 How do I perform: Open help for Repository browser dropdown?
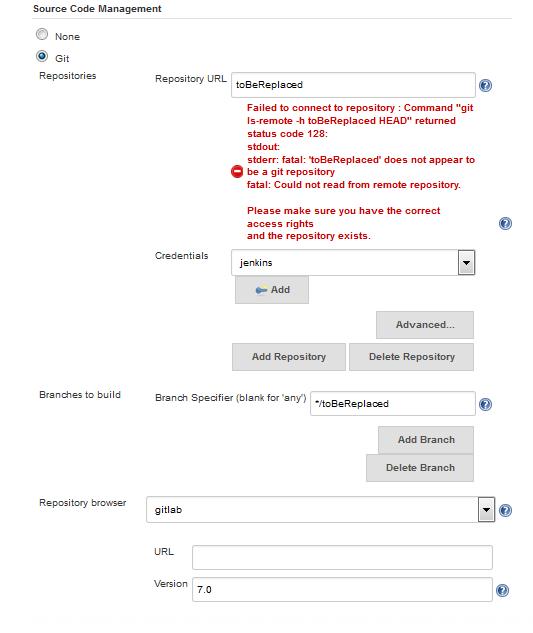point(505,510)
